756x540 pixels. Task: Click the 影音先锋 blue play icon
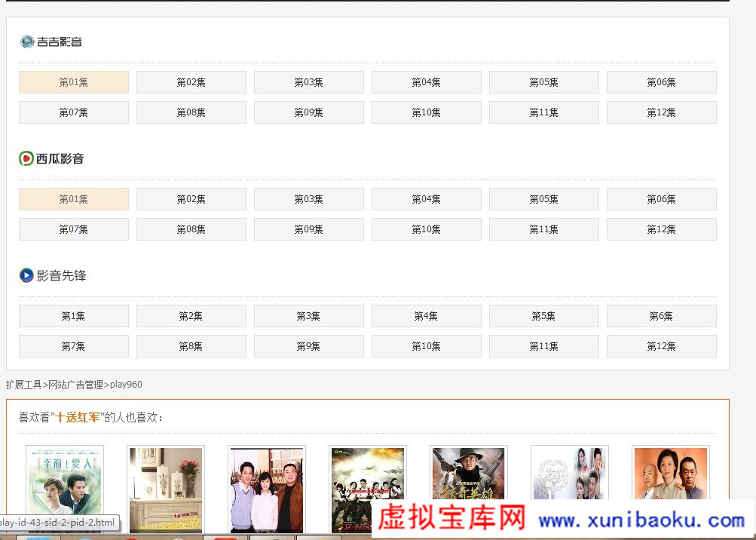(26, 275)
